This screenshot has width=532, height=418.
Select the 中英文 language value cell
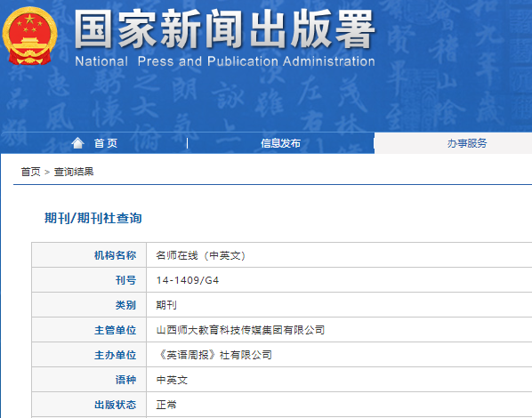tap(339, 380)
